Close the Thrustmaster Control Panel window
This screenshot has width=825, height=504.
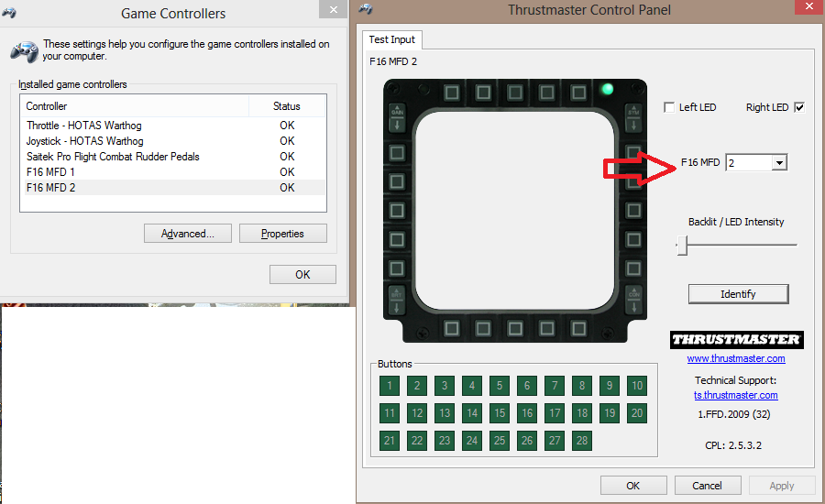pyautogui.click(x=809, y=6)
